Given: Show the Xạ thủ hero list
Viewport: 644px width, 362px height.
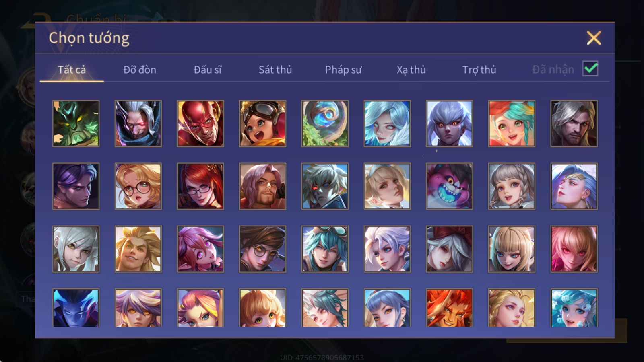Looking at the screenshot, I should coord(411,70).
